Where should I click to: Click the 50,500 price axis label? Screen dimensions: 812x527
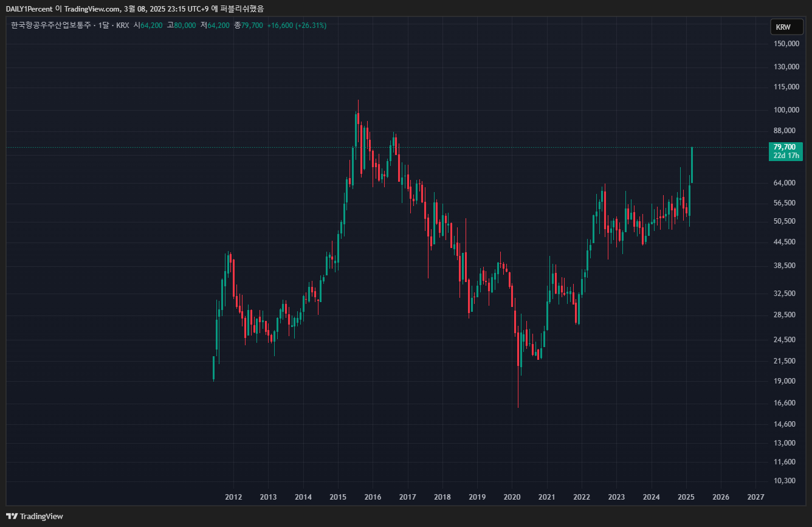pos(783,221)
